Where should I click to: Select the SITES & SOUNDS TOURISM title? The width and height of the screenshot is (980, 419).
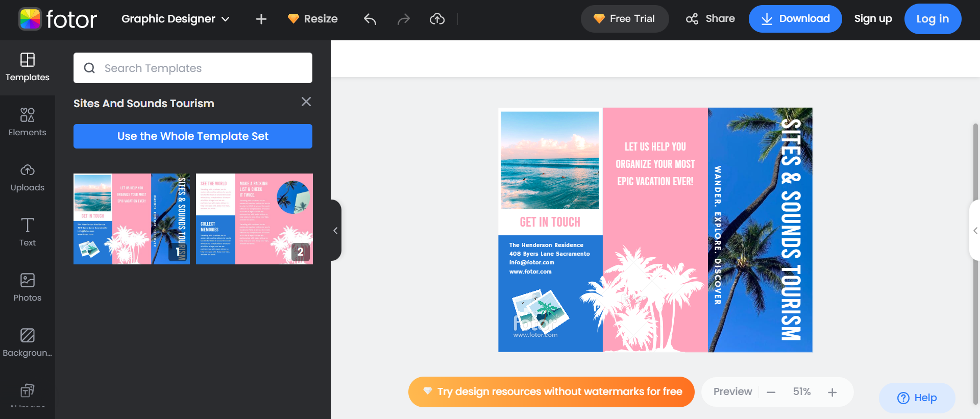791,230
